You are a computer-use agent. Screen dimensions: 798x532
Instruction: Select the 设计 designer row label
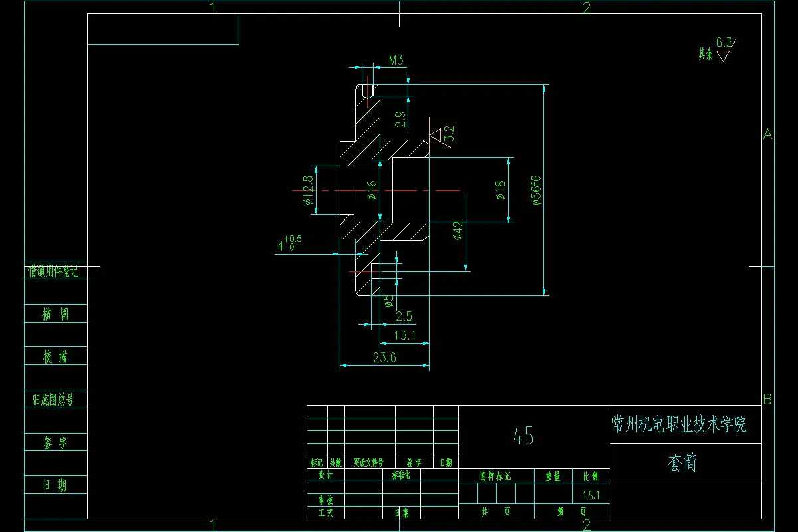325,476
